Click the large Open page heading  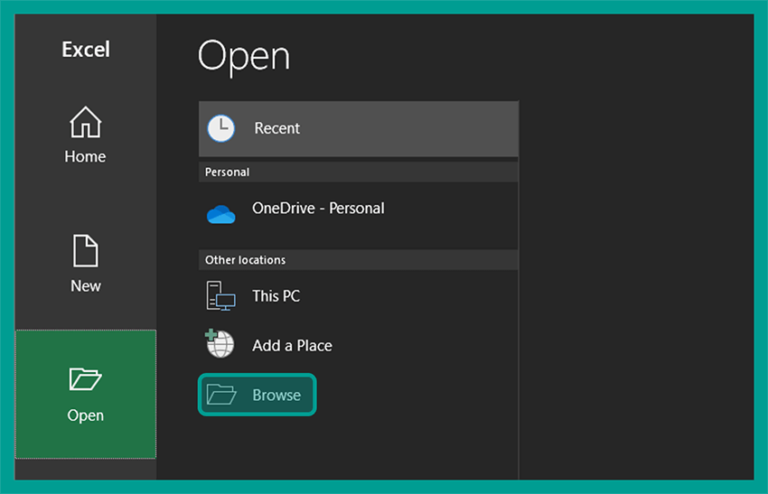pyautogui.click(x=244, y=57)
